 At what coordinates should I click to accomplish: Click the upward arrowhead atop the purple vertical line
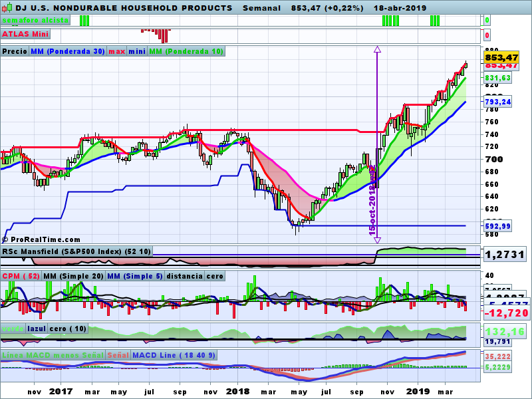click(x=377, y=49)
